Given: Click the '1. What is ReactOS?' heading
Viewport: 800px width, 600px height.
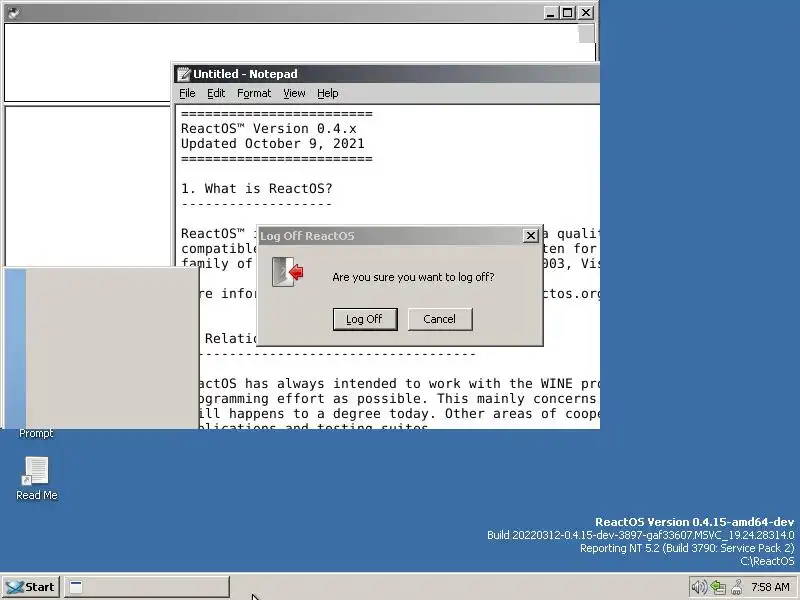Looking at the screenshot, I should [257, 189].
